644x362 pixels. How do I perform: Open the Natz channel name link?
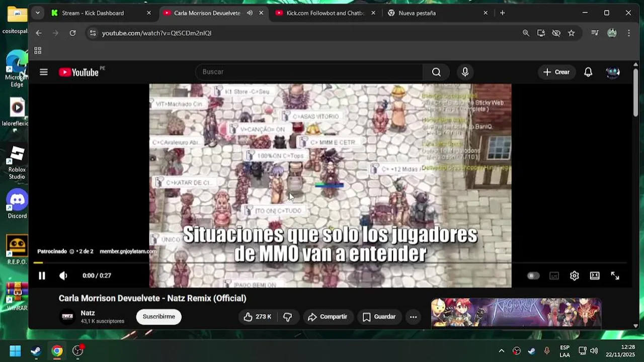click(x=88, y=313)
